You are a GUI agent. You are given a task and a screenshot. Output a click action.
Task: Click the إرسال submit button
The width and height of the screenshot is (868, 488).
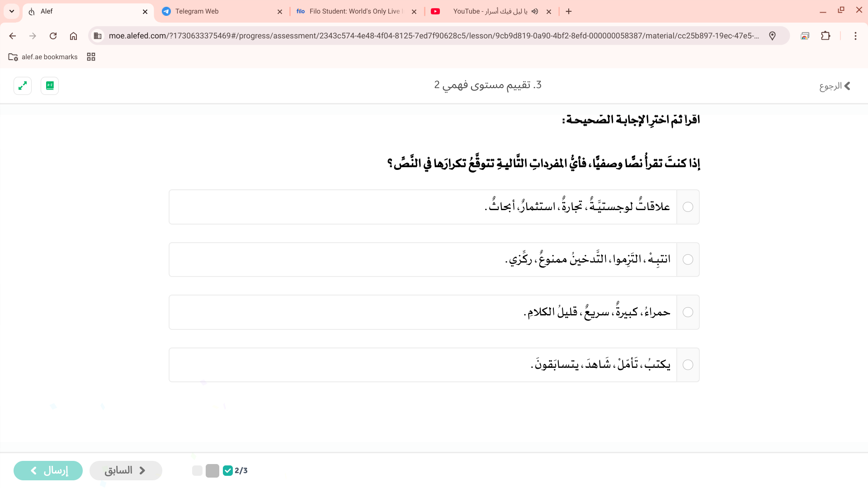pyautogui.click(x=48, y=470)
